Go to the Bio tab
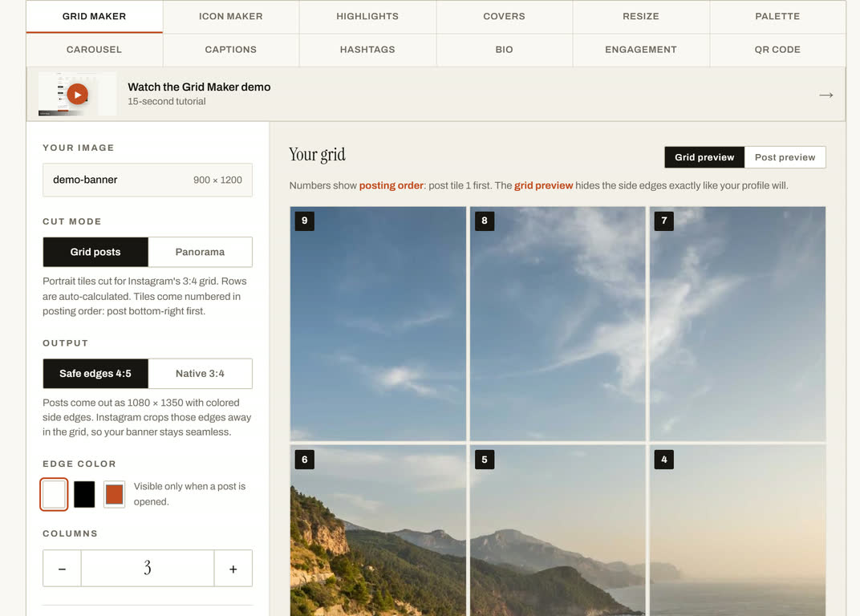The height and width of the screenshot is (616, 860). (x=504, y=50)
